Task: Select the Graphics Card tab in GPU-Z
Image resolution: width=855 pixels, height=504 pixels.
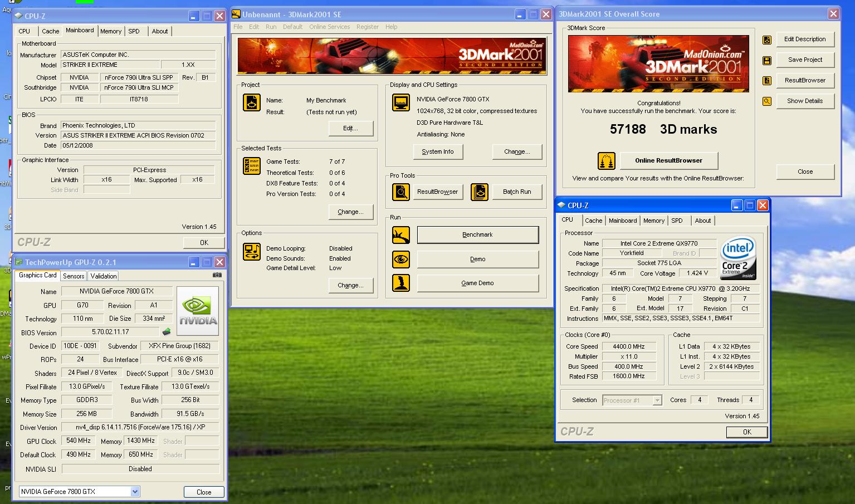Action: pos(37,275)
